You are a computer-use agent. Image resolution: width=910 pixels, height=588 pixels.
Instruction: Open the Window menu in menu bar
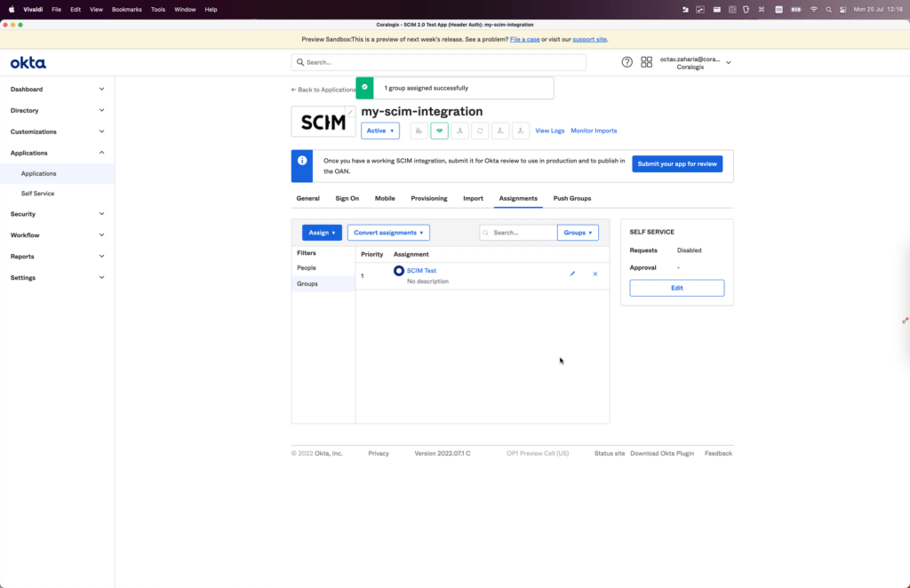pos(185,9)
